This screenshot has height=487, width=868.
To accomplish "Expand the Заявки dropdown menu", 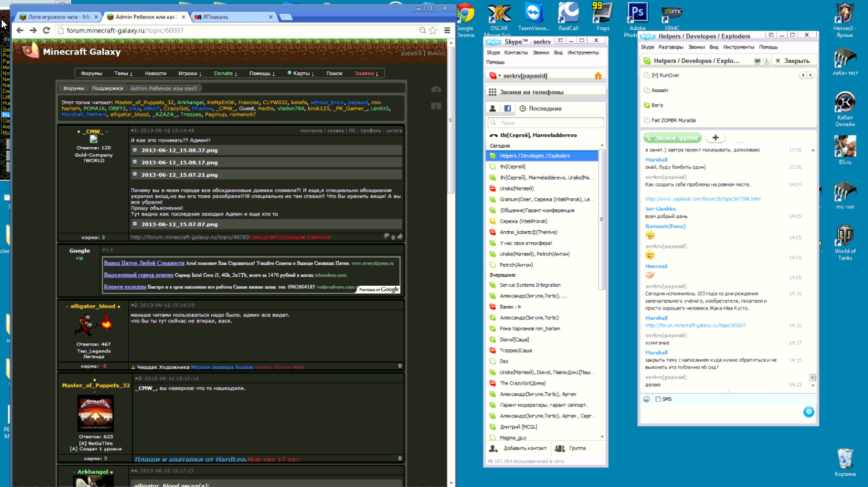I will 367,74.
